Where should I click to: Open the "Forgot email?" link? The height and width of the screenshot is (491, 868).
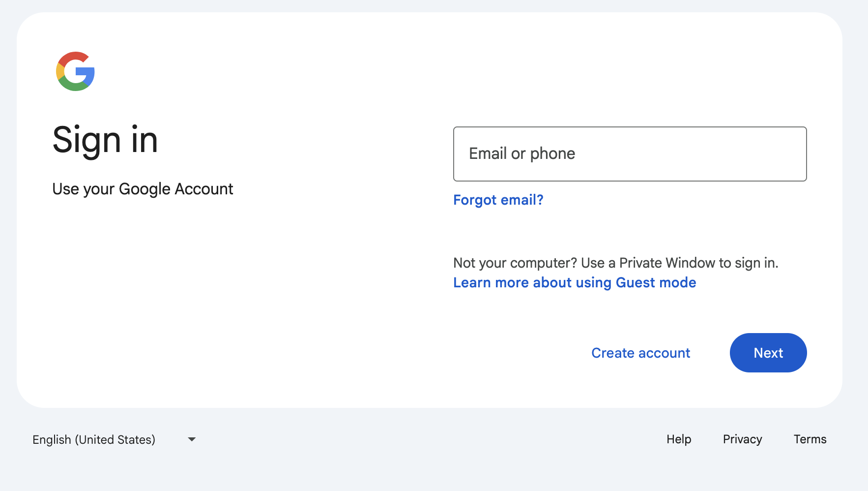(x=498, y=200)
